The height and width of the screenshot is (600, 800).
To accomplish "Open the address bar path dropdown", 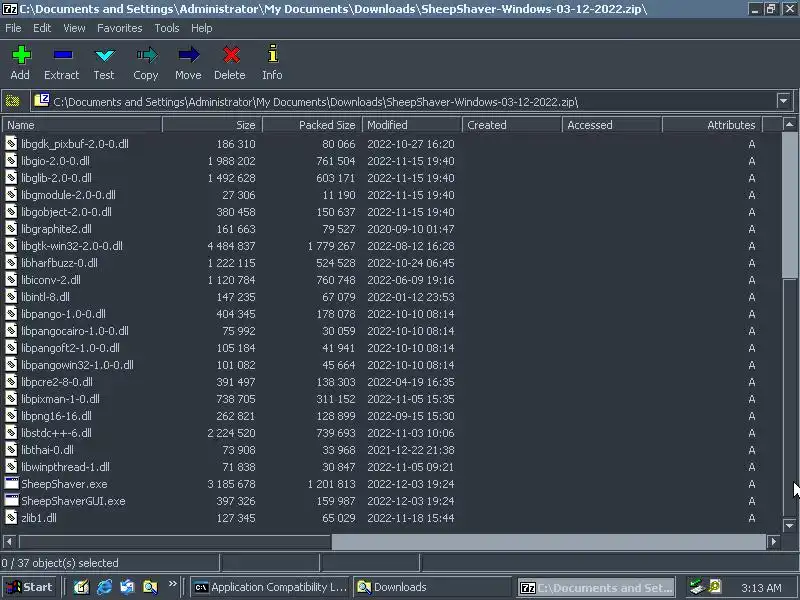I will [x=784, y=101].
